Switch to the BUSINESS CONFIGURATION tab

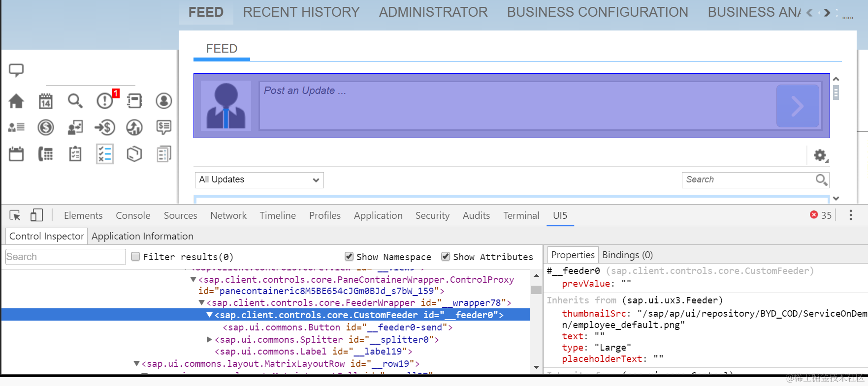[598, 12]
